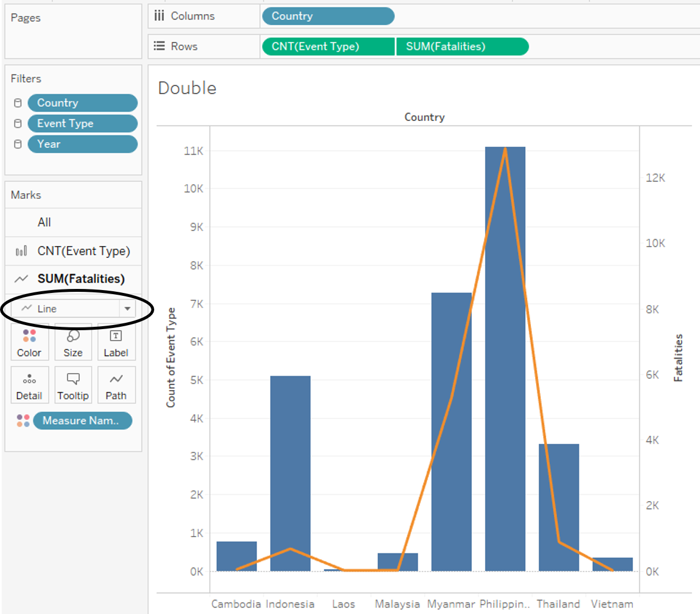Image resolution: width=700 pixels, height=614 pixels.
Task: Switch to the All marks tab
Action: 44,222
